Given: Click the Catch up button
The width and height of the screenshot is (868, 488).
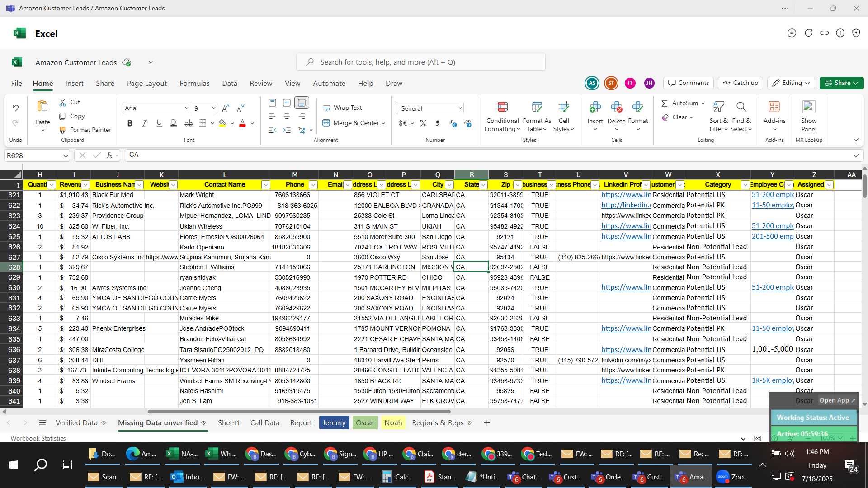Looking at the screenshot, I should click(740, 83).
